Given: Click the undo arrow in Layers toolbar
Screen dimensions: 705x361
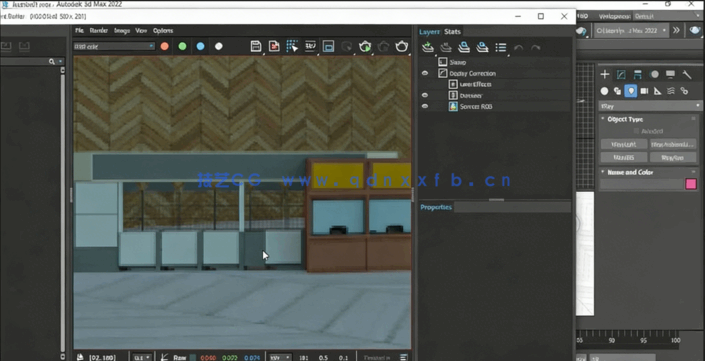Looking at the screenshot, I should pos(518,47).
